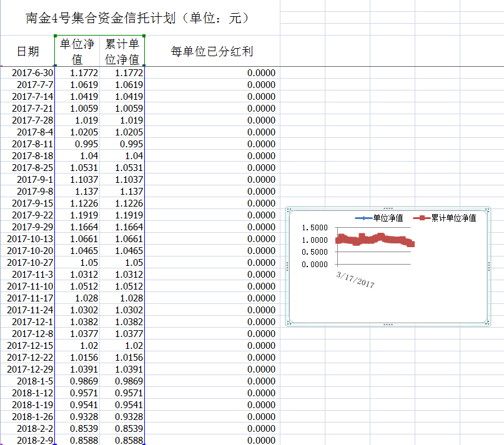Select the red "累计单位净值" legend entry
This screenshot has width=504, height=445.
point(447,218)
